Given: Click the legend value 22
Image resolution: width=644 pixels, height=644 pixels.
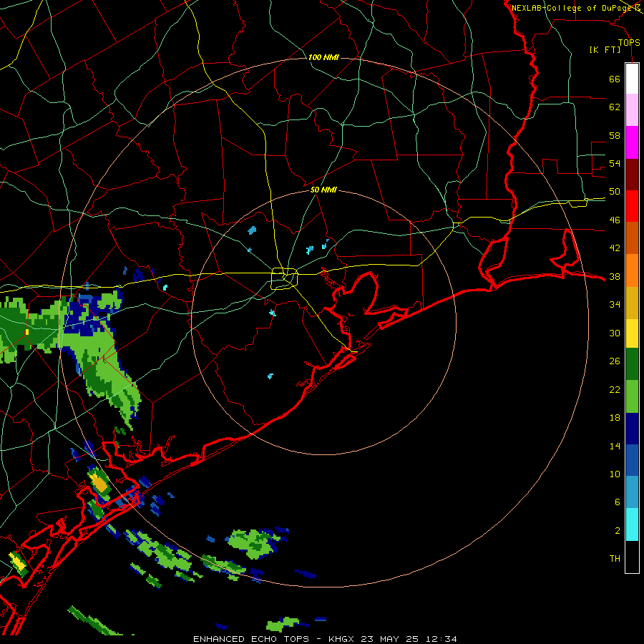Looking at the screenshot, I should 615,390.
